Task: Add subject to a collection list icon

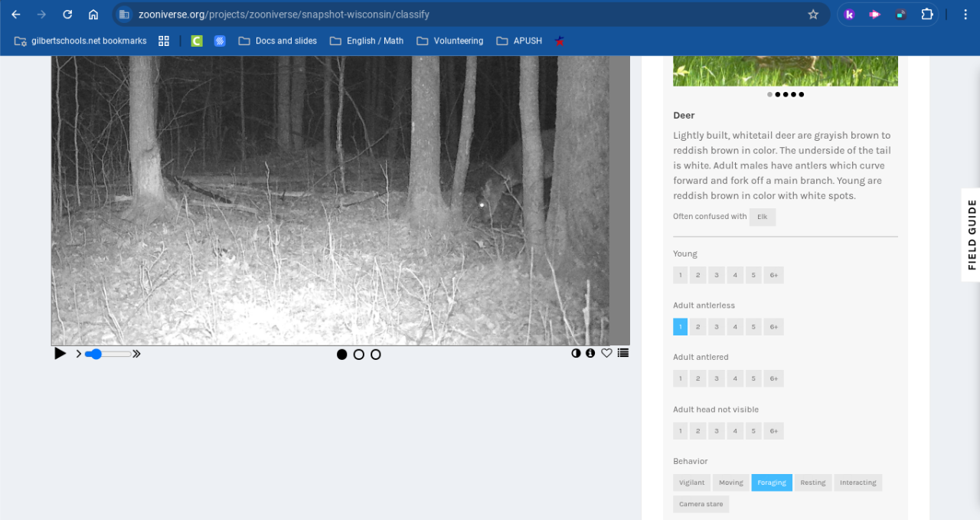Action: coord(623,353)
